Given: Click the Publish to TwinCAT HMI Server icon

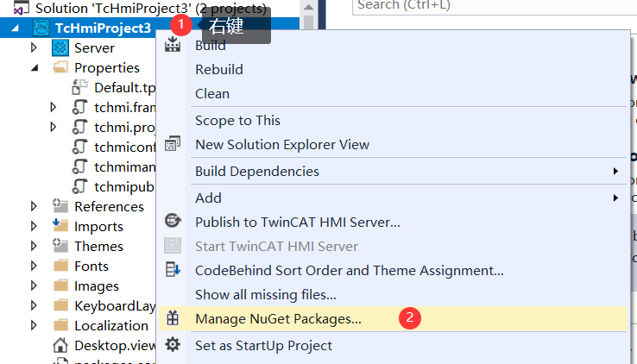Looking at the screenshot, I should (173, 221).
